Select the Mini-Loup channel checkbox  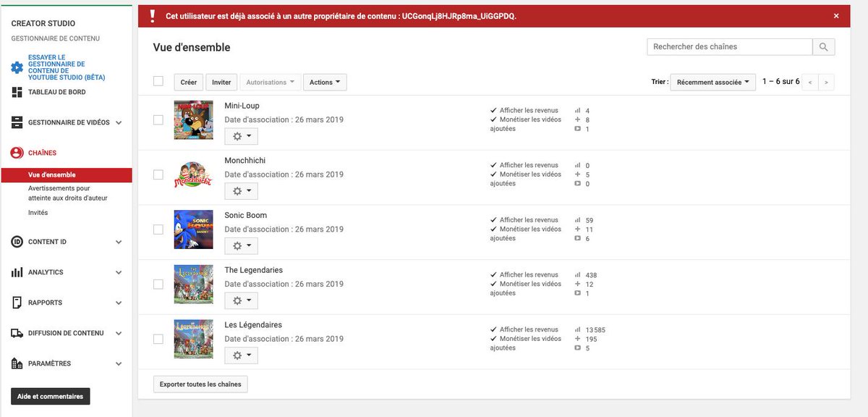click(158, 120)
